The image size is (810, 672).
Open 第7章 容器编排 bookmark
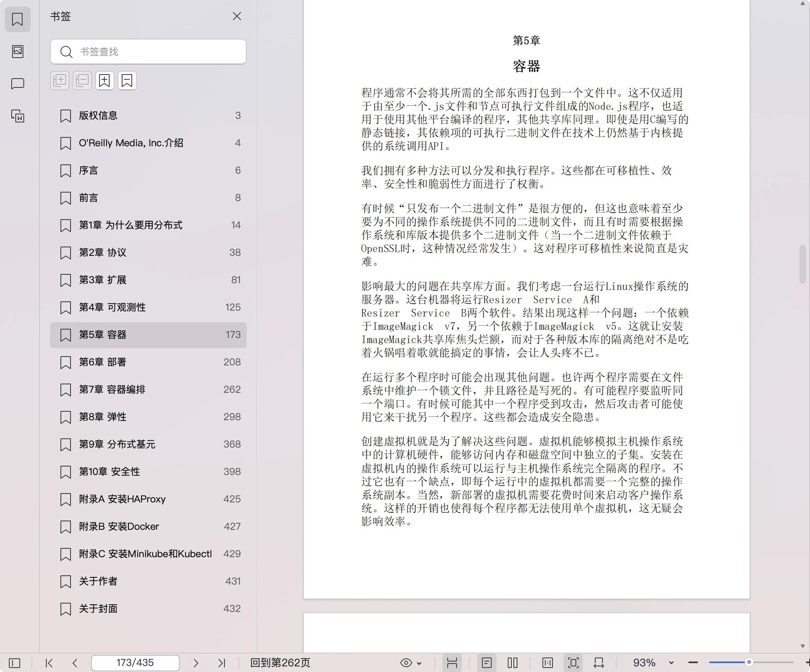(148, 390)
